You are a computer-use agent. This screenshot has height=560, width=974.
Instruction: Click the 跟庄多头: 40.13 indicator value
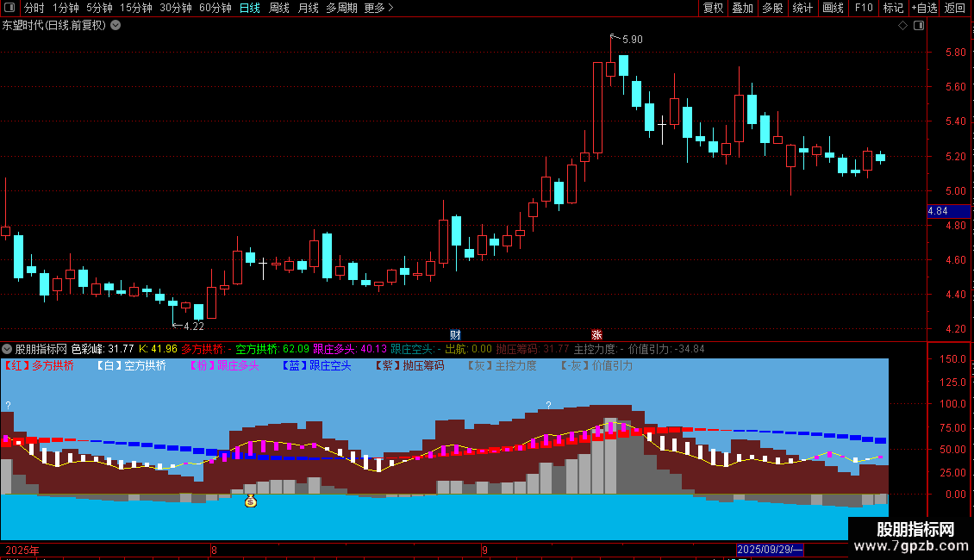pos(350,349)
